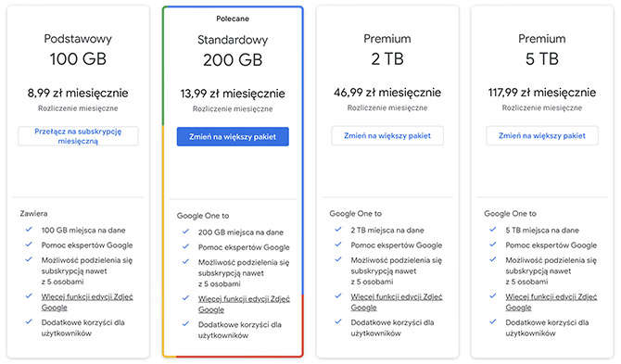
Task: Click checkmark beside '2 TB miejsca na dane'
Action: [338, 230]
